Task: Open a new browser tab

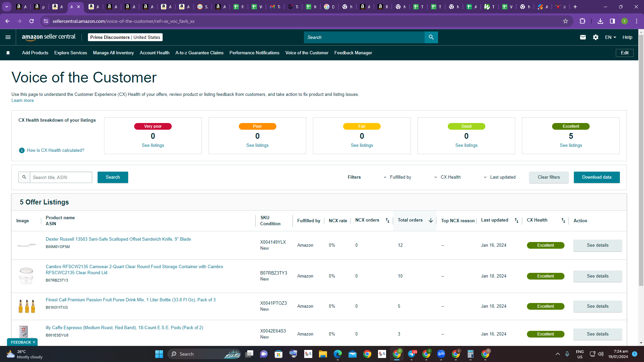Action: (575, 7)
